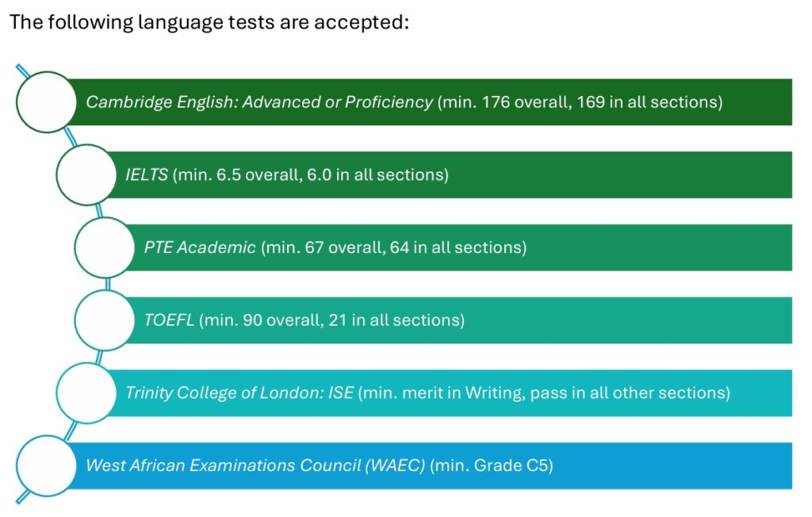Select the PTE Academic label

(x=200, y=247)
